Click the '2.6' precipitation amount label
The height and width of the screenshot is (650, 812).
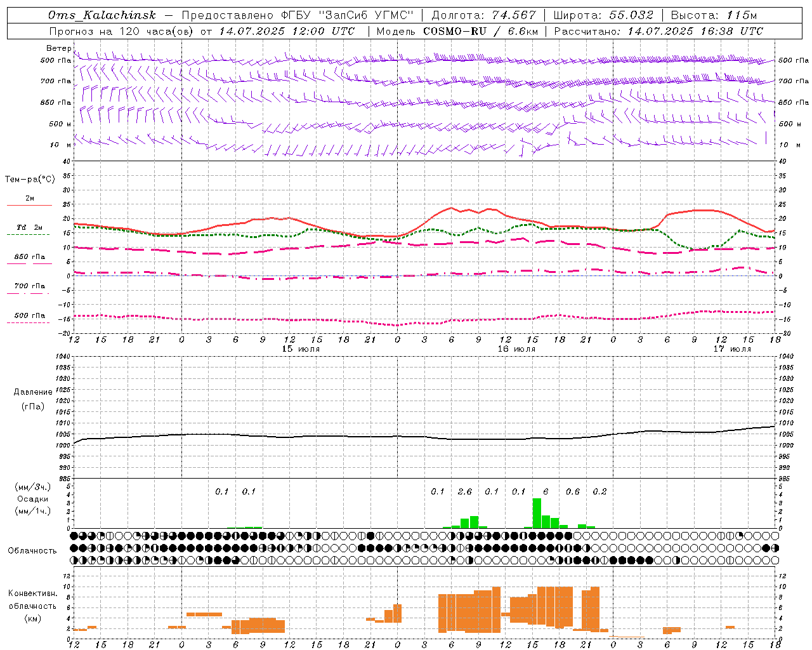pos(465,491)
